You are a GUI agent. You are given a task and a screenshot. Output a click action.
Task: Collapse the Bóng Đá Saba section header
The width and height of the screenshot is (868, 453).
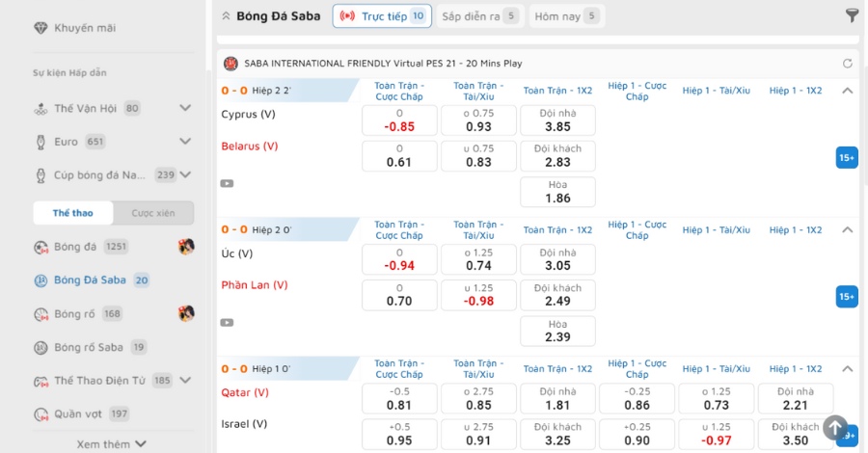pyautogui.click(x=226, y=16)
